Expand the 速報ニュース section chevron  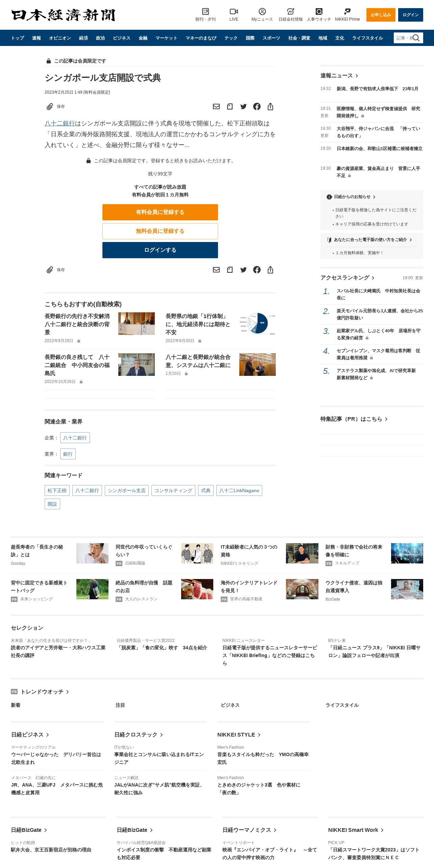click(x=357, y=76)
